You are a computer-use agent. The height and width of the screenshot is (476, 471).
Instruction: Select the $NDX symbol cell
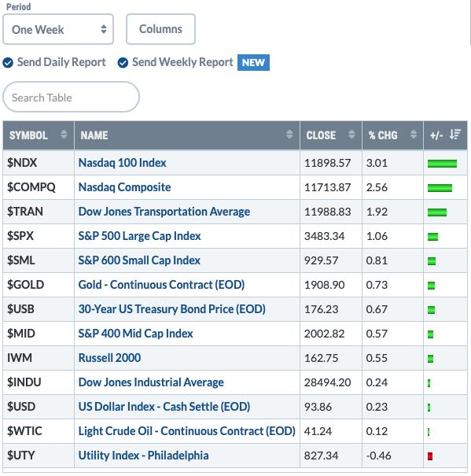pos(39,163)
